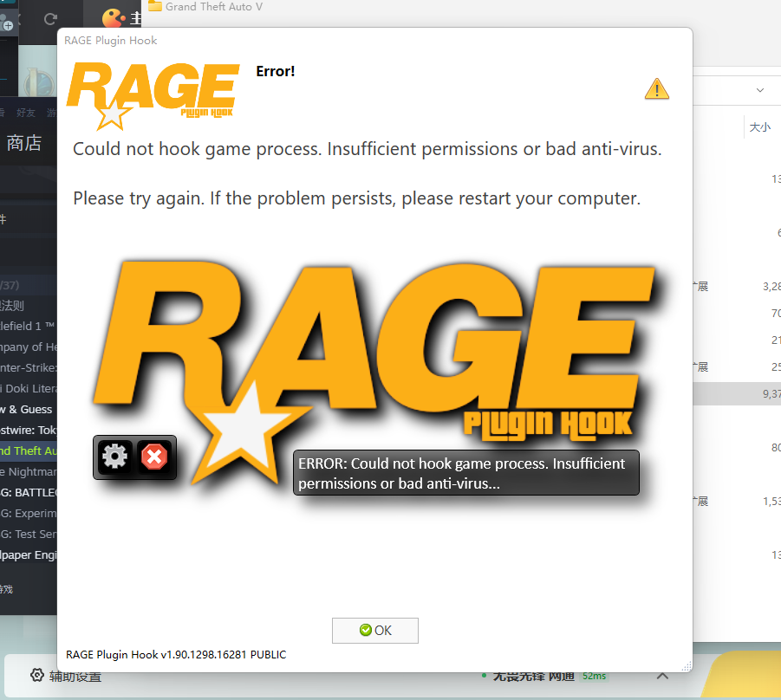Click the "Error!" heading text
The image size is (781, 700).
[275, 71]
